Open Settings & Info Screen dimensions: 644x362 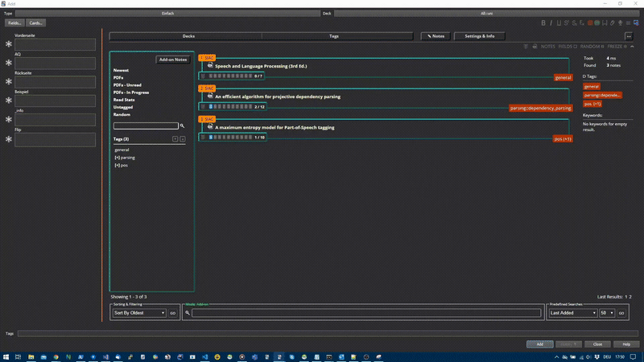pyautogui.click(x=479, y=36)
